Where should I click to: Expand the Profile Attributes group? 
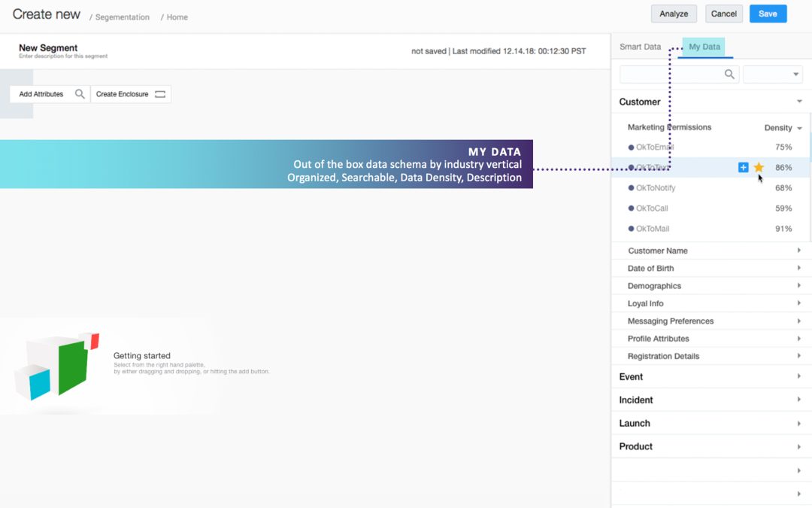click(x=710, y=339)
